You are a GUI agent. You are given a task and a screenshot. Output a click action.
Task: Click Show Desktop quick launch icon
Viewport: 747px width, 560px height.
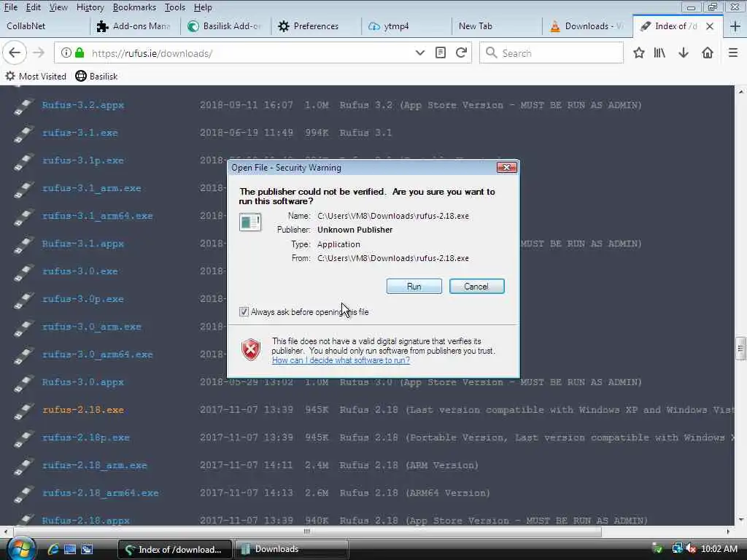coord(70,549)
